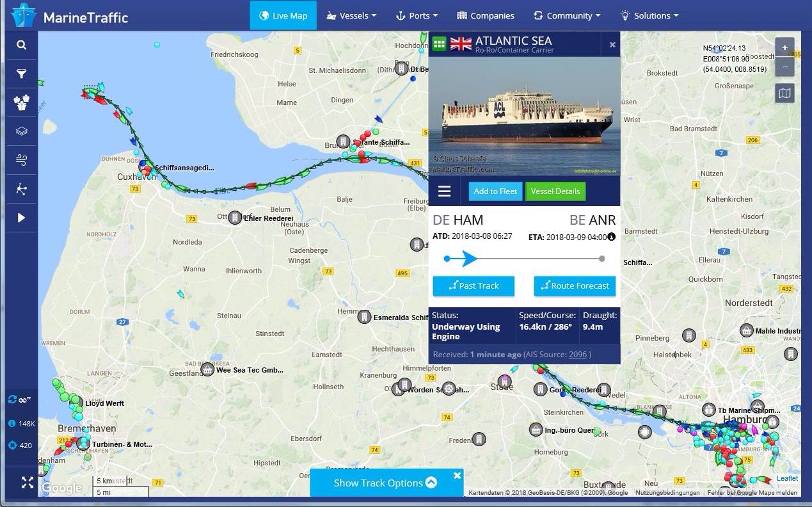Image resolution: width=812 pixels, height=507 pixels.
Task: Expand the Ports dropdown menu
Action: pos(417,15)
